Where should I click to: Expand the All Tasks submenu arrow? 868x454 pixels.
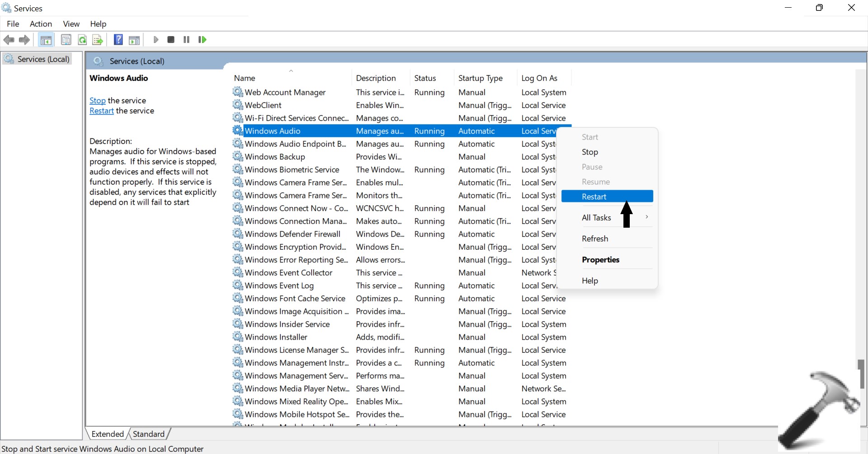pyautogui.click(x=647, y=217)
